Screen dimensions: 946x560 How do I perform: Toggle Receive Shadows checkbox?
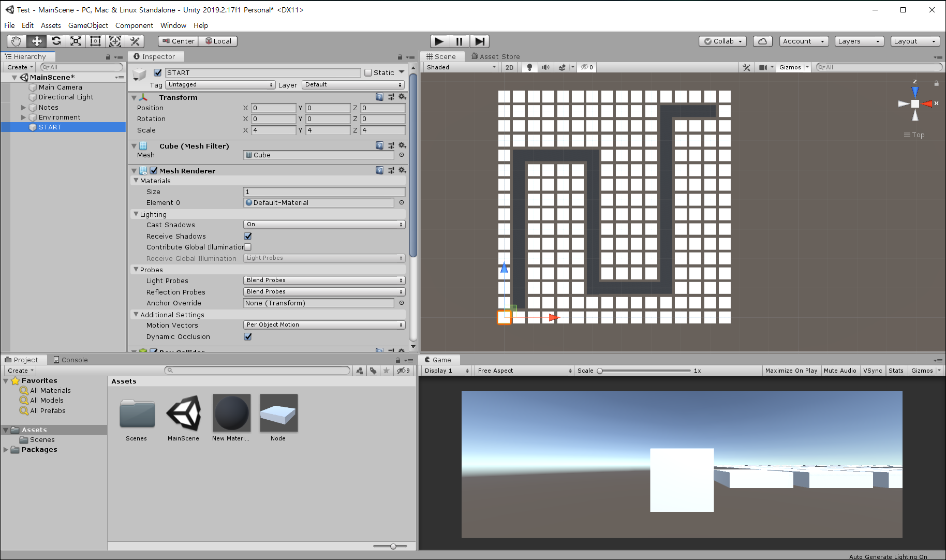point(248,236)
